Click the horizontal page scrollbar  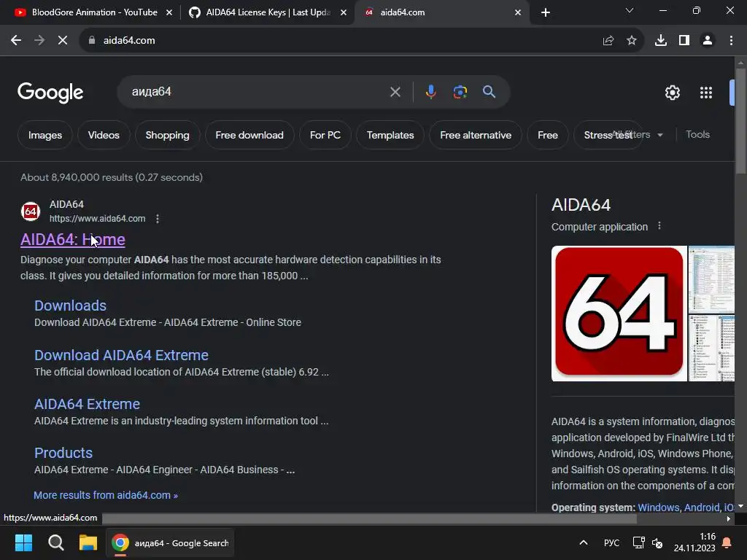pos(369,518)
